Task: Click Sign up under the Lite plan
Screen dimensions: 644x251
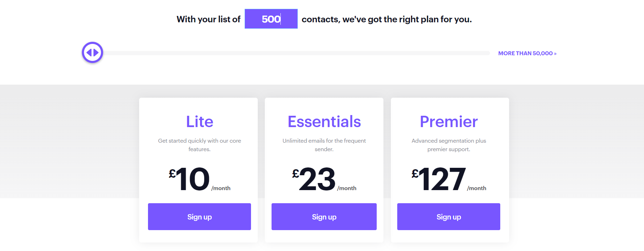Action: click(x=199, y=217)
